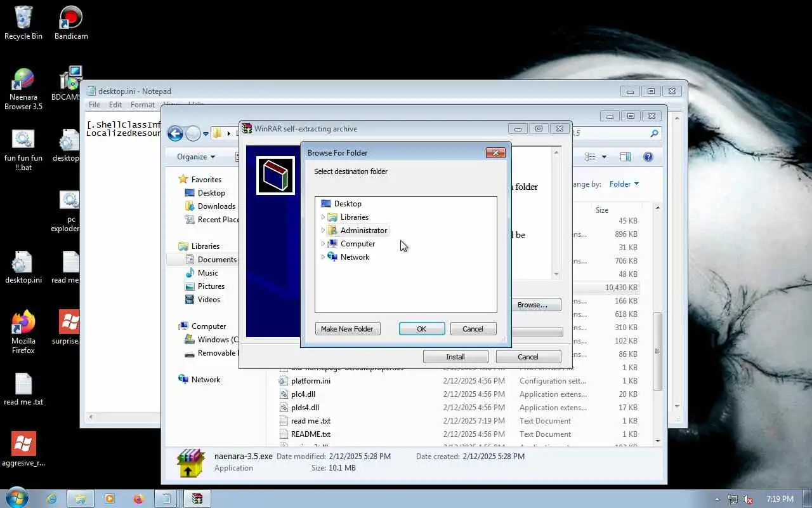Open the Arrange by Folder dropdown
This screenshot has height=508, width=812.
(624, 184)
